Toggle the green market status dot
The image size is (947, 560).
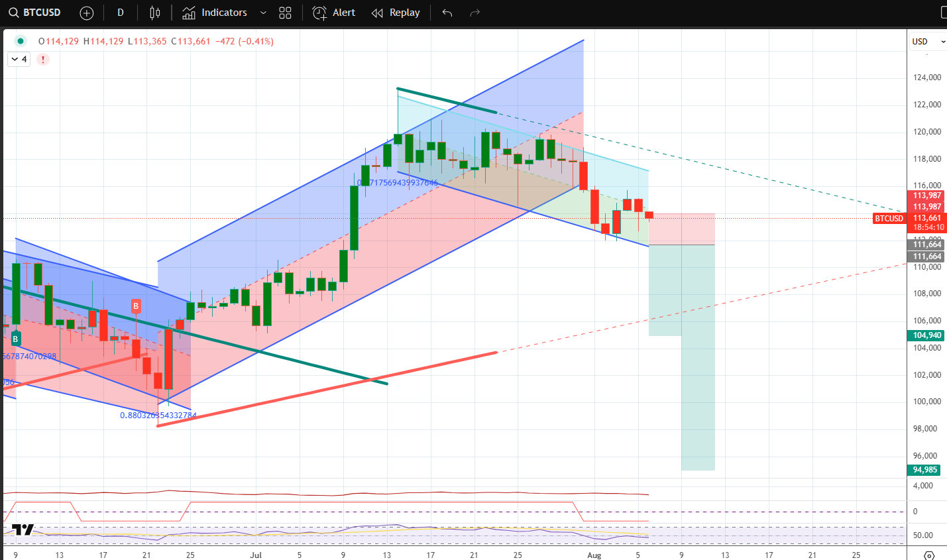point(21,41)
